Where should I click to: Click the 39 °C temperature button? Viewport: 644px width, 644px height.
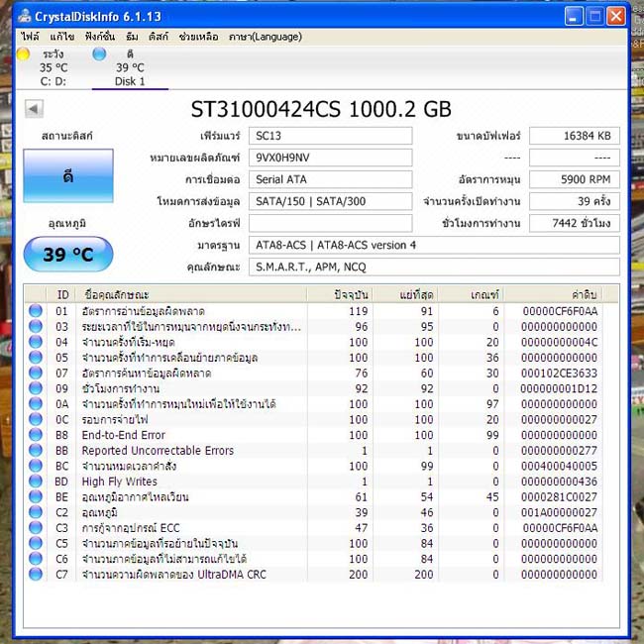tap(68, 255)
